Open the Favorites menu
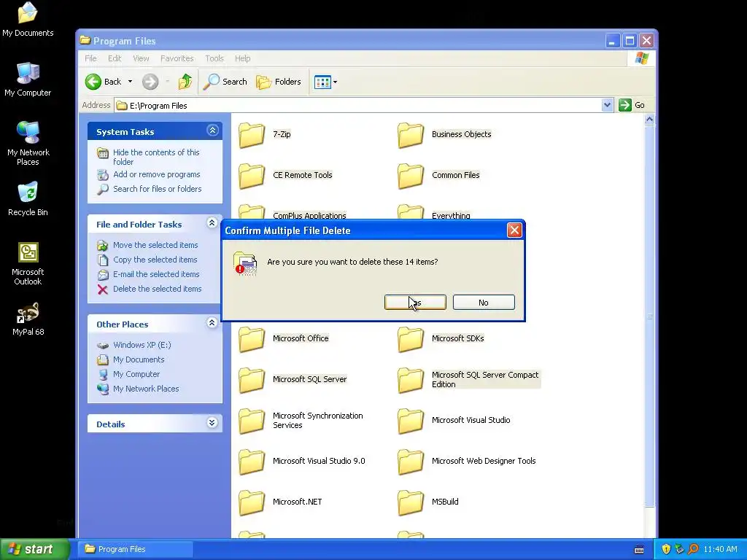 (177, 58)
